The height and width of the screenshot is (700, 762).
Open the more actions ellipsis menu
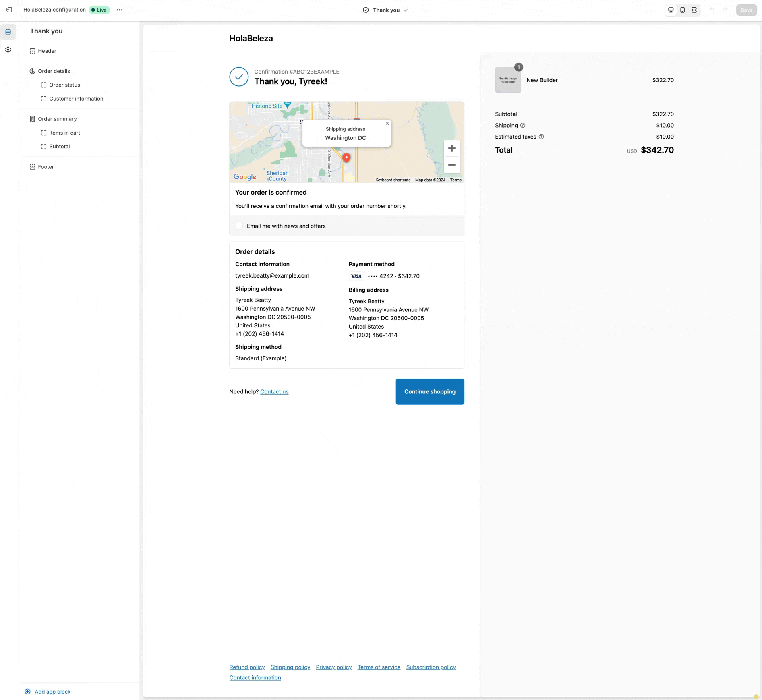(x=119, y=10)
